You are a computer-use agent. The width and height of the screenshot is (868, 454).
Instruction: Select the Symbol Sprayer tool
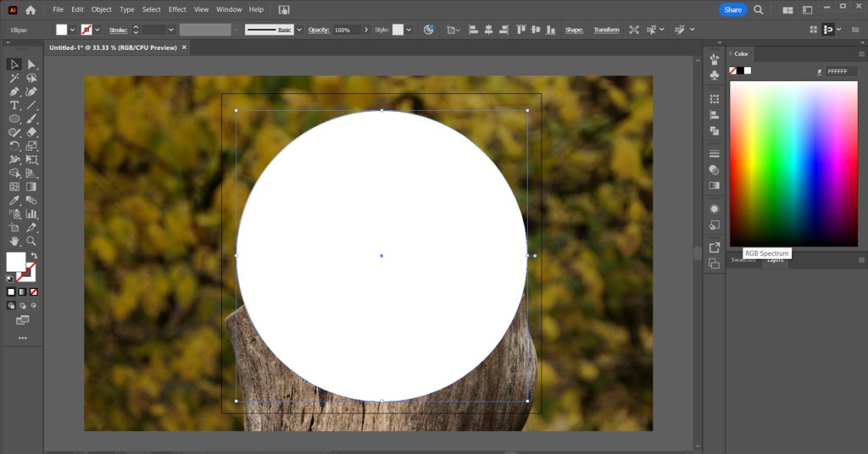click(x=14, y=214)
